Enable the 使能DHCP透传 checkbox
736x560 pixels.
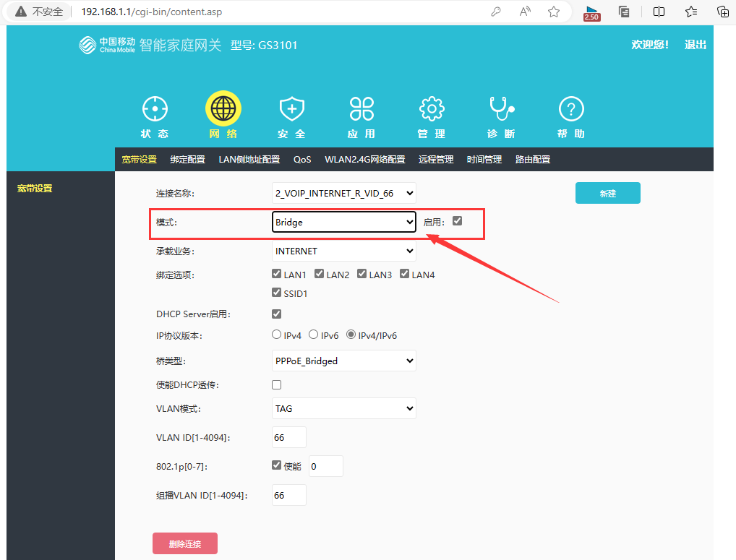pyautogui.click(x=276, y=384)
